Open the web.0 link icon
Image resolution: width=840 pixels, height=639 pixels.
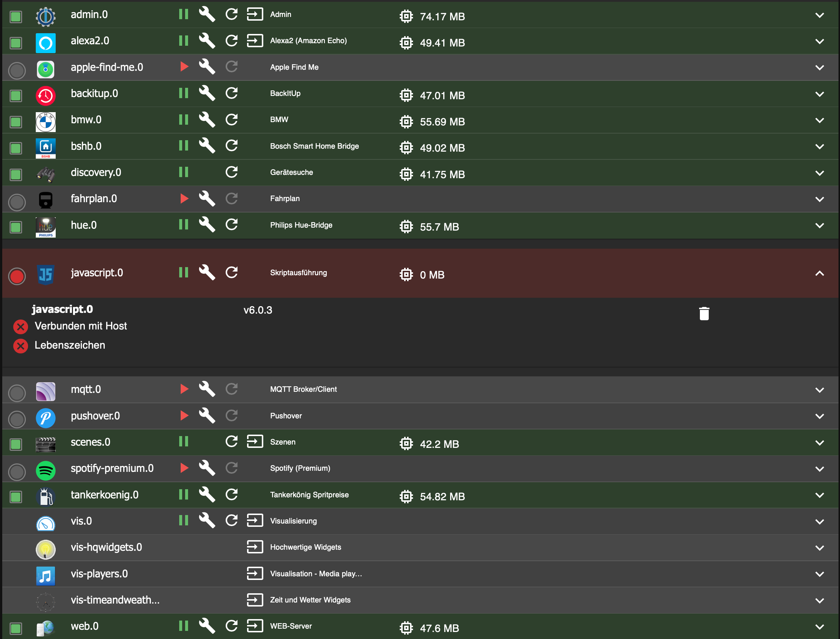click(255, 626)
